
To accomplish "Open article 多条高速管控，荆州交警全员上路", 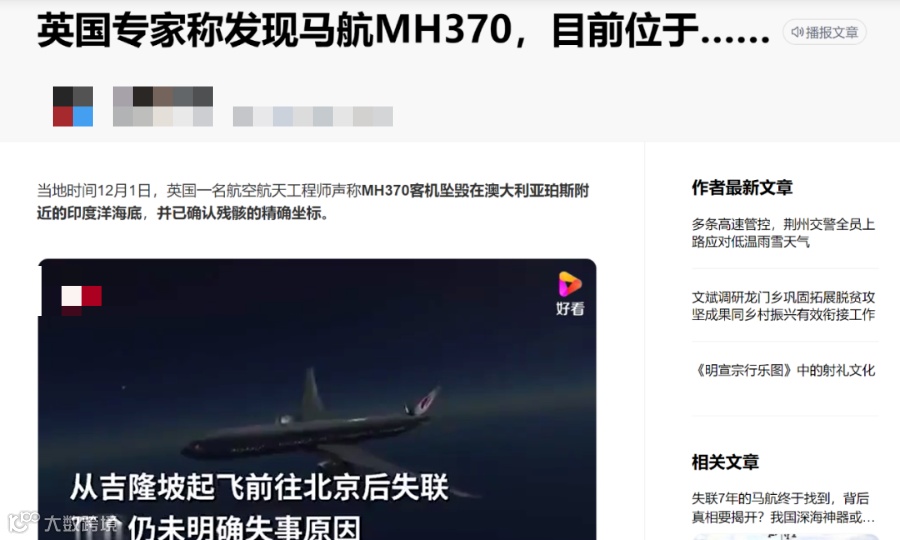I will [x=783, y=232].
